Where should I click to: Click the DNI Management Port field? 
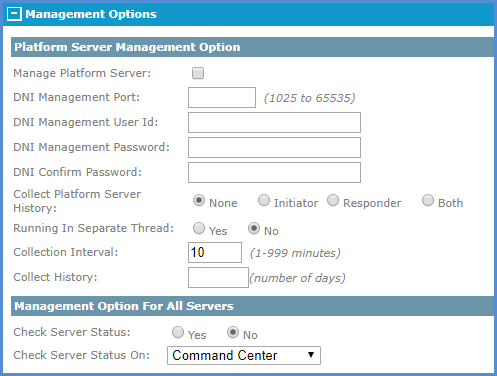tap(222, 97)
